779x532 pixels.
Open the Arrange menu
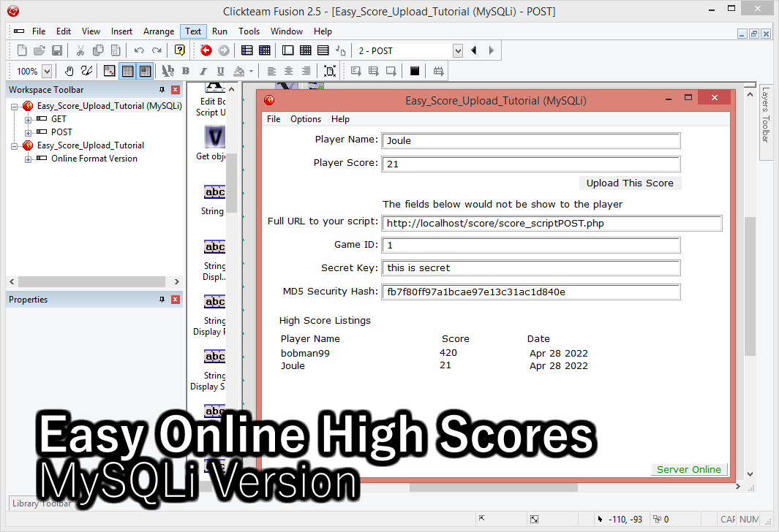[159, 31]
